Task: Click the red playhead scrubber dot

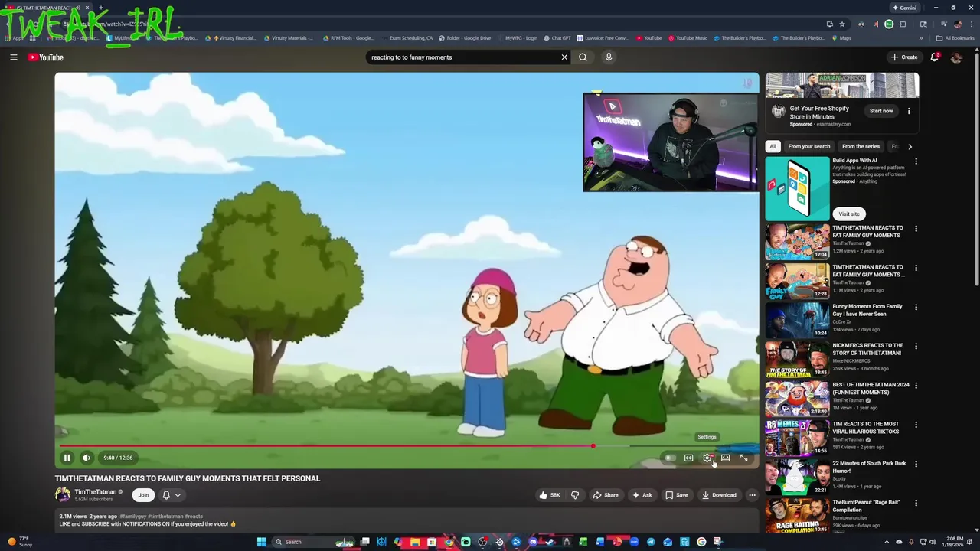Action: coord(593,445)
